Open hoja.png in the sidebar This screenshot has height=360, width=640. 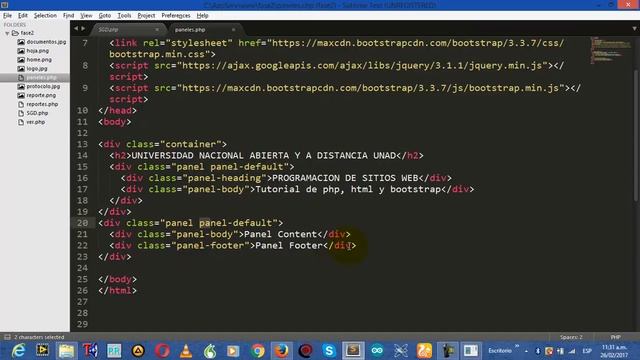click(x=38, y=51)
